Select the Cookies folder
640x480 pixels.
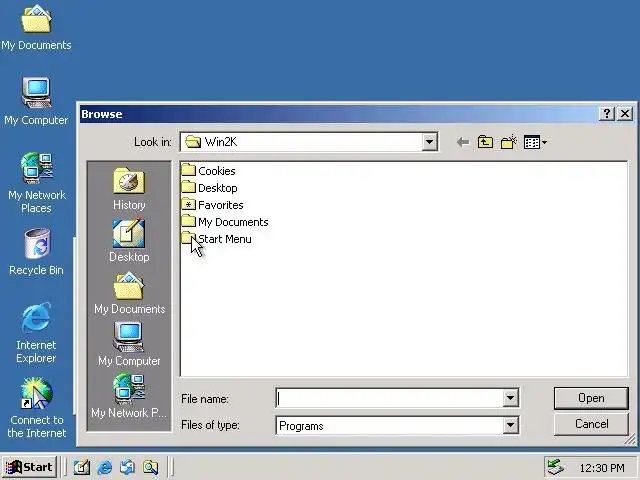pyautogui.click(x=209, y=171)
